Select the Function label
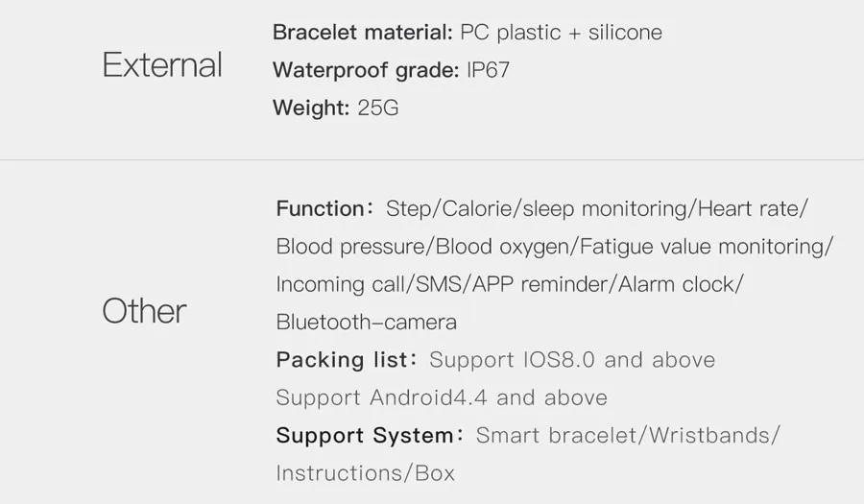This screenshot has width=864, height=504. coord(325,208)
